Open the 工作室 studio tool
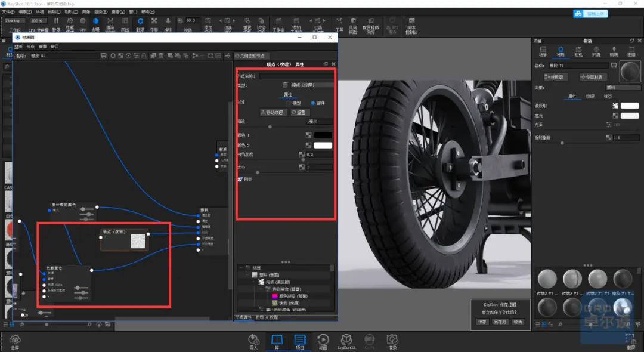Image resolution: width=644 pixels, height=352 pixels. [x=278, y=24]
